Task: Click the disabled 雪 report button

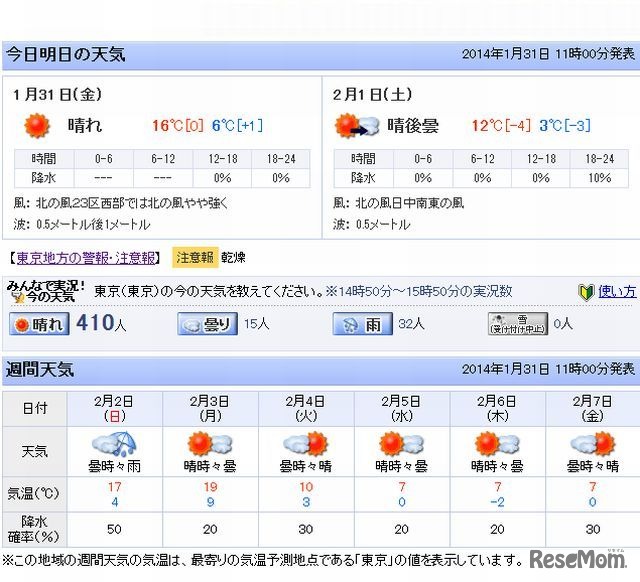Action: (x=518, y=324)
